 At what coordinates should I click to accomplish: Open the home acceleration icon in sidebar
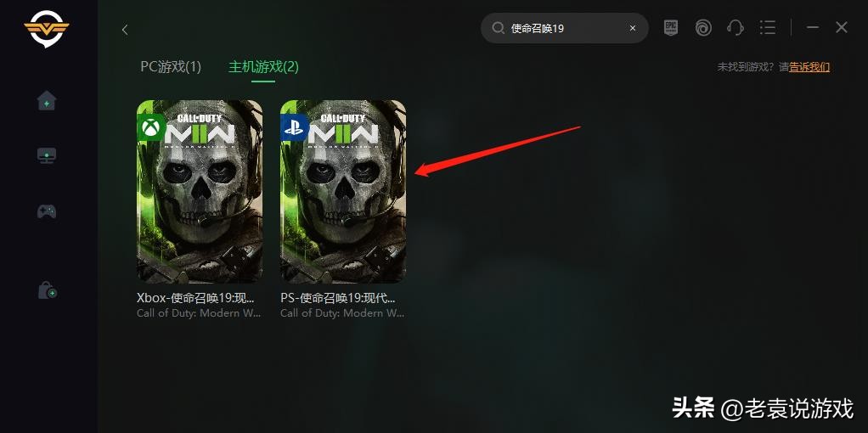click(x=47, y=101)
